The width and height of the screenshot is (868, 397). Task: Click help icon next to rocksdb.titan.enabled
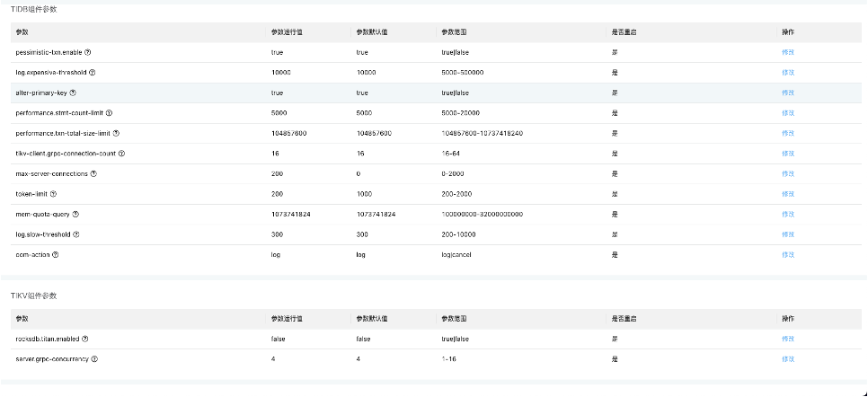(84, 339)
